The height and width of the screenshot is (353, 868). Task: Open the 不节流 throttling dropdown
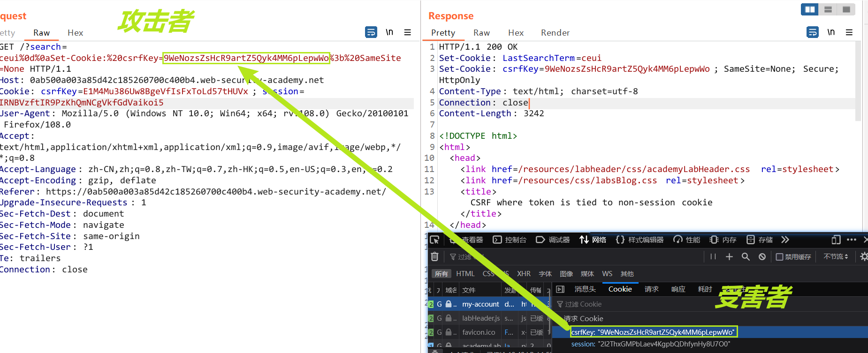point(836,256)
